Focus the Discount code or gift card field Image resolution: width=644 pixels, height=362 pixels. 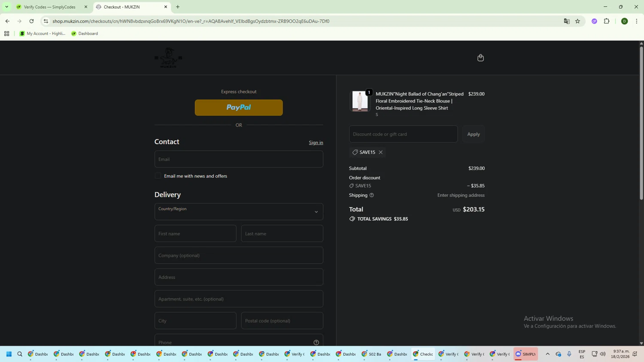403,134
